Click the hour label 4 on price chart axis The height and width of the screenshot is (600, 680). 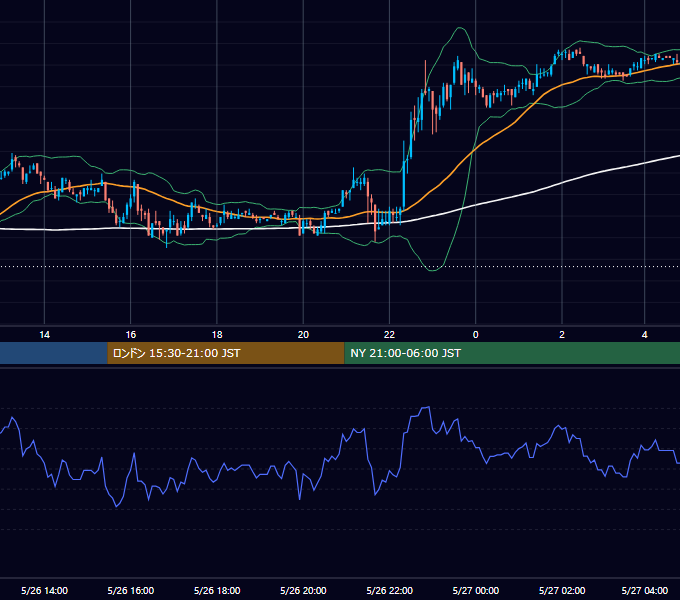pos(644,335)
